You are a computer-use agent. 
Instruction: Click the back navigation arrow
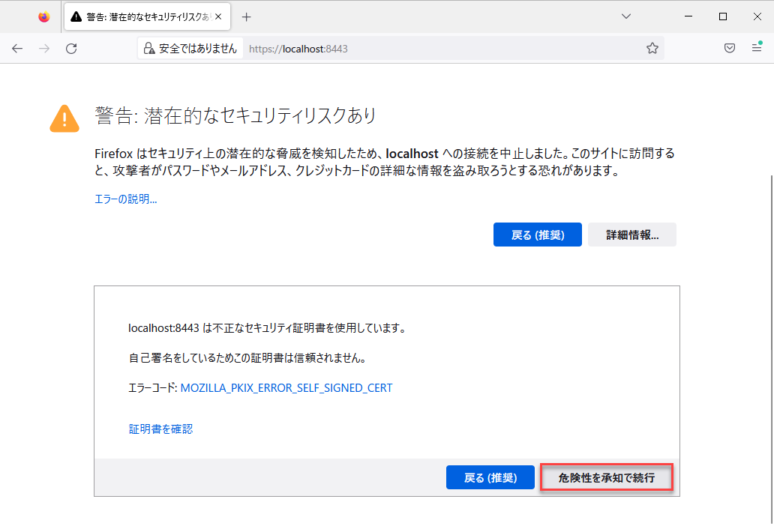17,47
